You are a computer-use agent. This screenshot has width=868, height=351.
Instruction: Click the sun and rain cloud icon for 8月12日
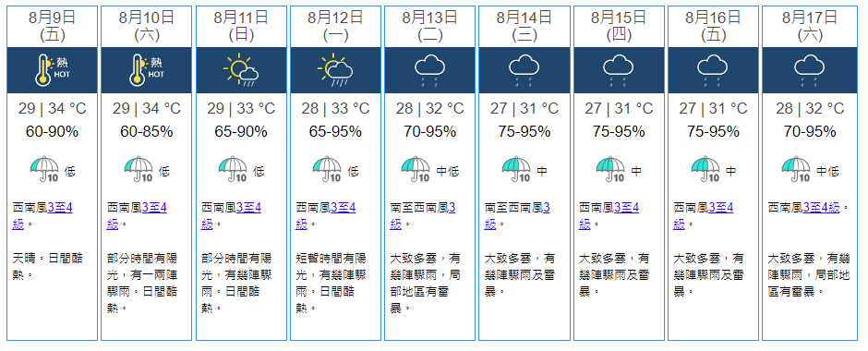pos(335,70)
